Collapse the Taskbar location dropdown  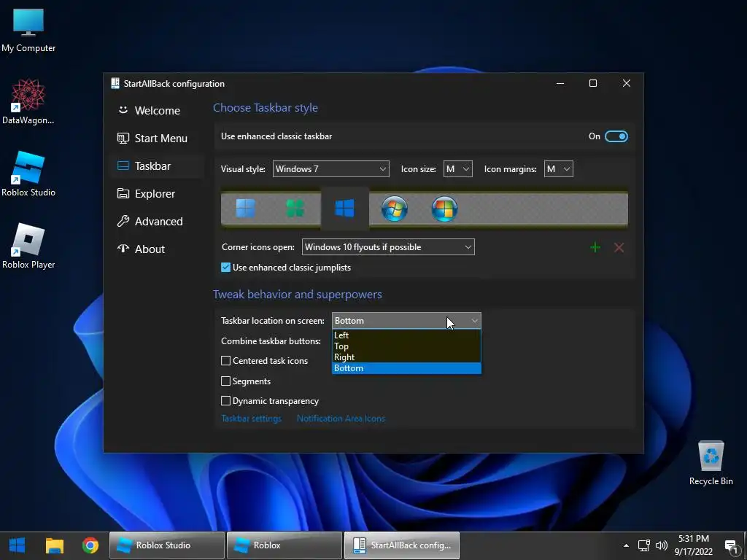click(x=406, y=321)
